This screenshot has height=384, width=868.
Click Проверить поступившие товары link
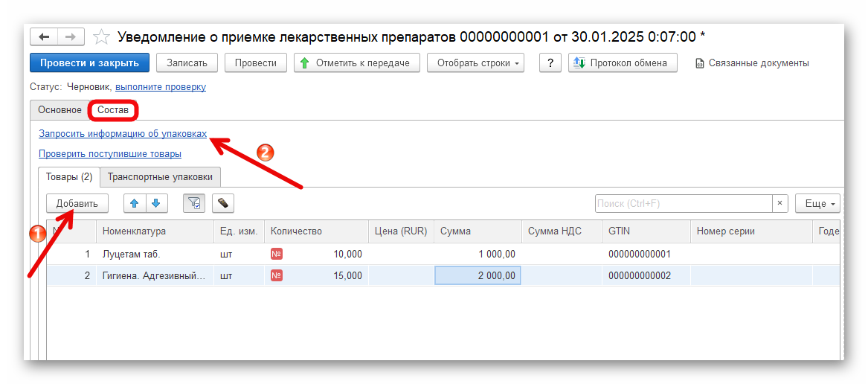[110, 153]
